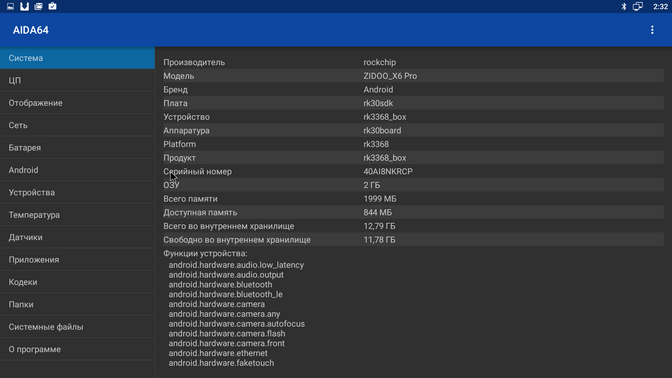672x378 pixels.
Task: Select Всего во внутреннем хранилище row
Action: 413,226
